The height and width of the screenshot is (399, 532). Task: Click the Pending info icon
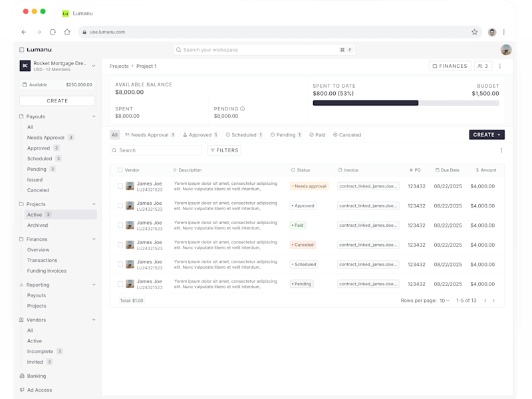point(243,109)
